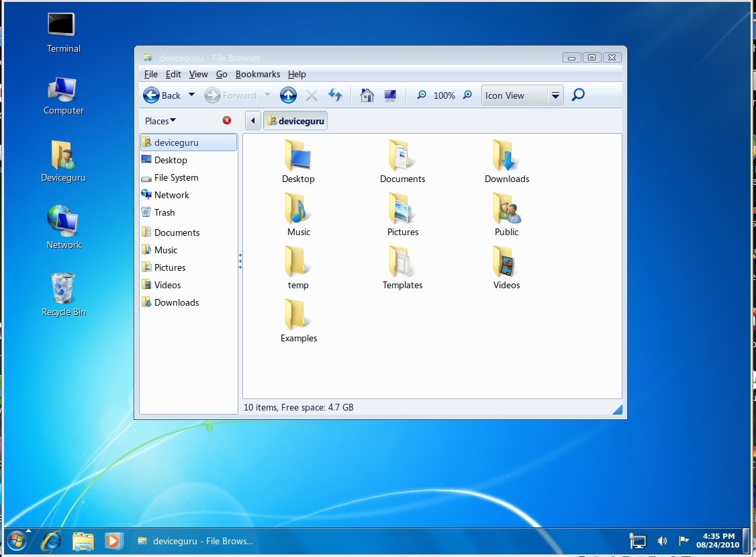This screenshot has height=557, width=756.
Task: Click the Search magnifier icon in toolbar
Action: pos(577,95)
